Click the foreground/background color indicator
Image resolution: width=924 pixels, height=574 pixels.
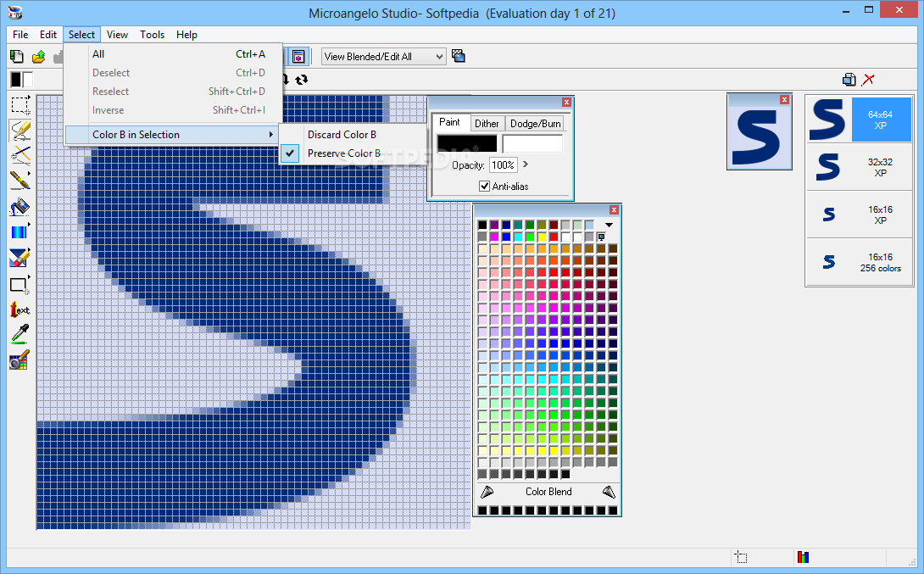21,80
